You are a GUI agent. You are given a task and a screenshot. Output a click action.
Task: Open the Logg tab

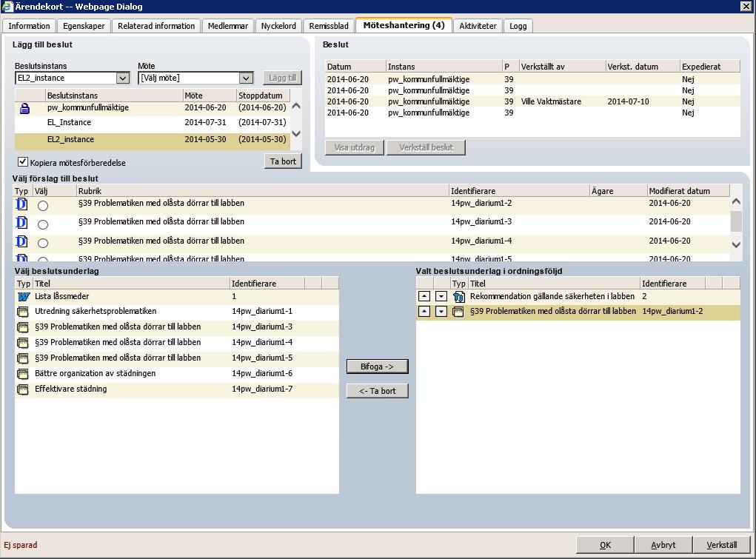518,26
